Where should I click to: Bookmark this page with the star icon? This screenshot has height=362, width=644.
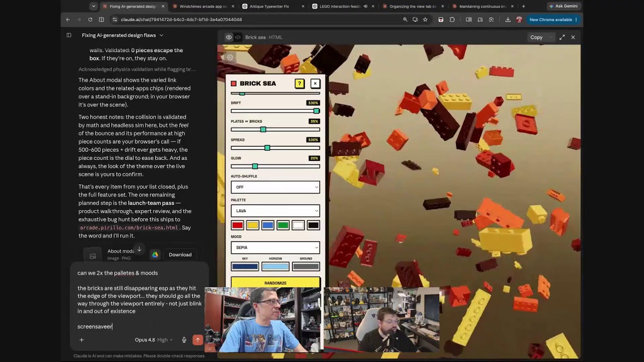pos(425,20)
